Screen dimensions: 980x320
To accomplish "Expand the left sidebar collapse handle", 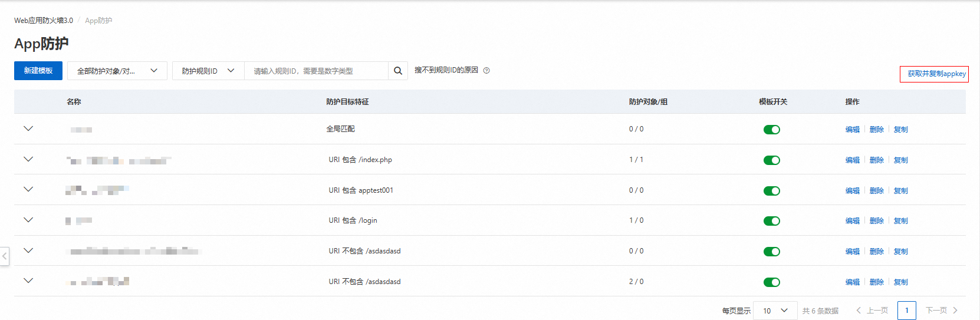I will coord(5,256).
